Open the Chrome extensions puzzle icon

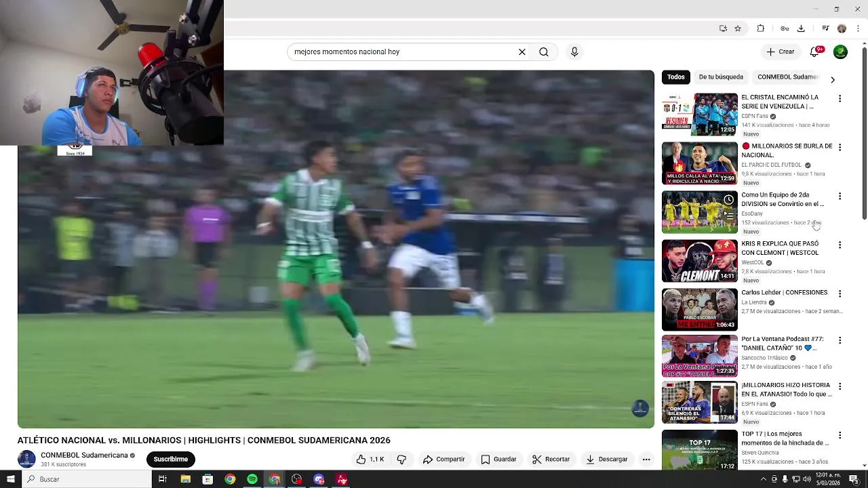[760, 28]
